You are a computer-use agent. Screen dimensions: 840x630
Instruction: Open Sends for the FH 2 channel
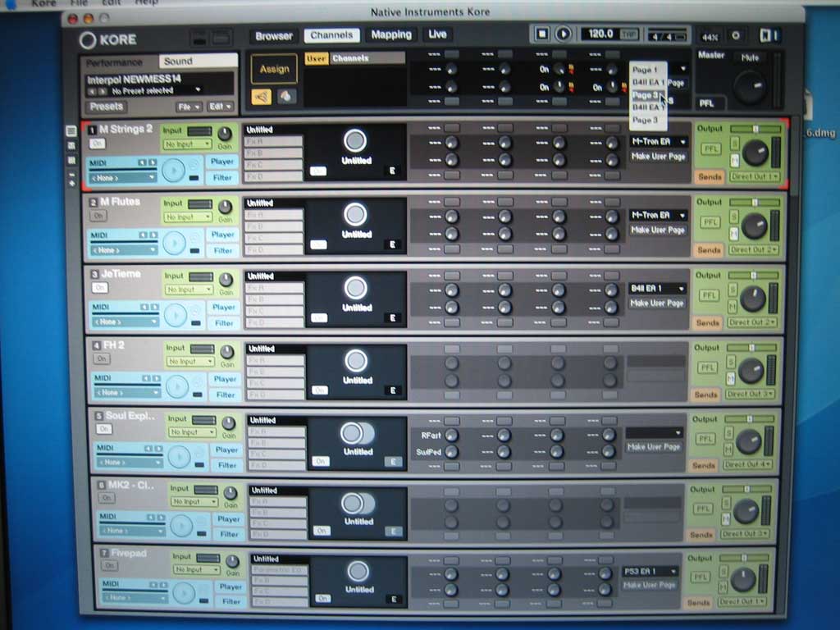pyautogui.click(x=705, y=395)
